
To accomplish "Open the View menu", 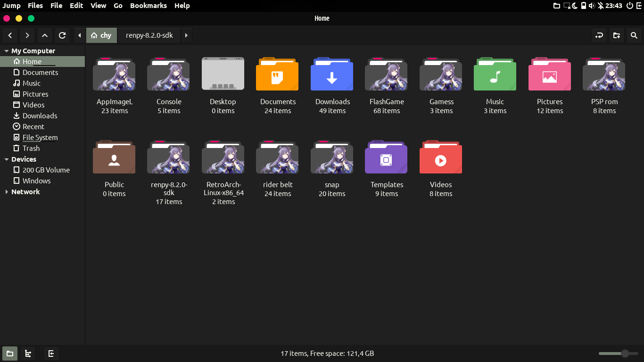I will coord(98,6).
